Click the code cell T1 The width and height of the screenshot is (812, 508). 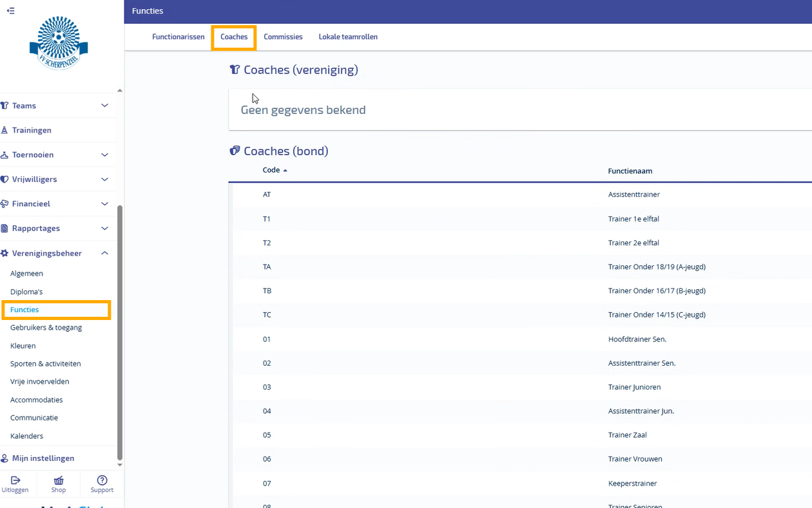[x=267, y=219]
